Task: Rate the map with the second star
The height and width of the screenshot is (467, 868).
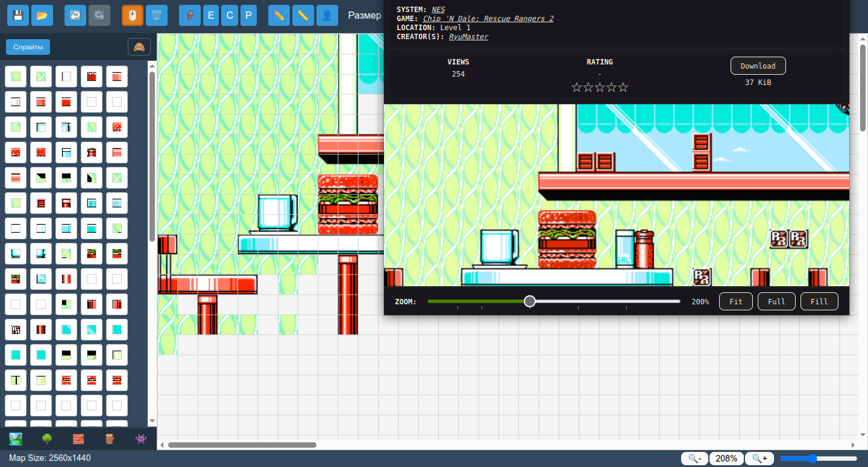Action: [x=588, y=87]
